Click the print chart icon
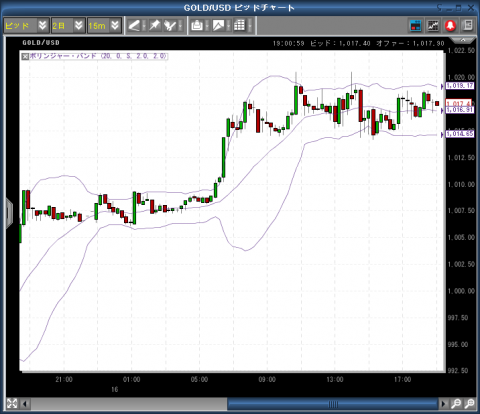 pos(197,26)
